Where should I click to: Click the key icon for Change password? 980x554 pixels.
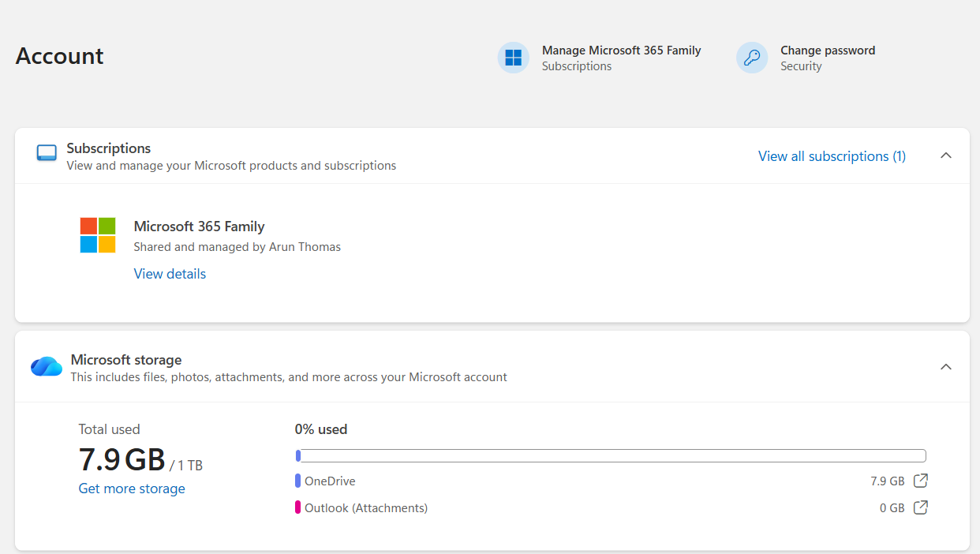pos(752,58)
